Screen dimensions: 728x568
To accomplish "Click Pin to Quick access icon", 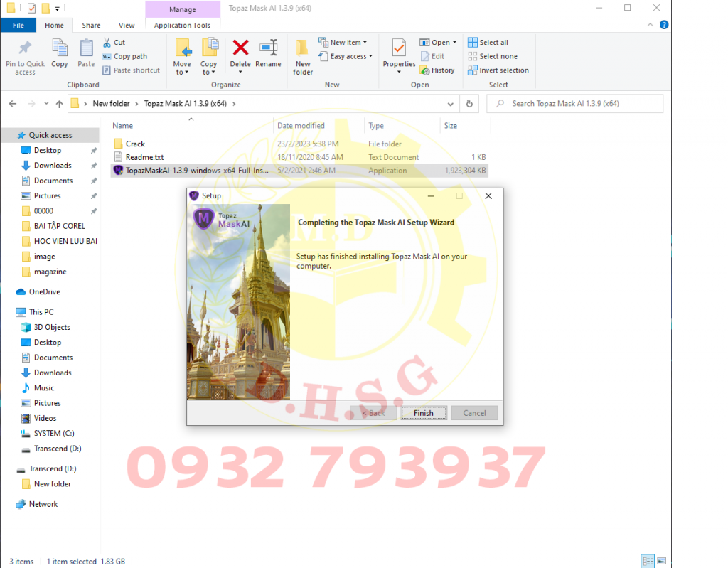I will 25,48.
